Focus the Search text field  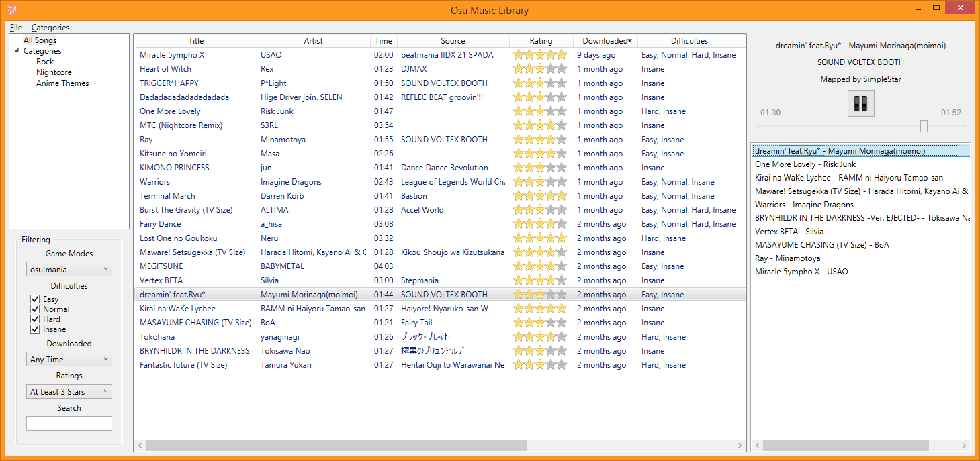tap(69, 423)
